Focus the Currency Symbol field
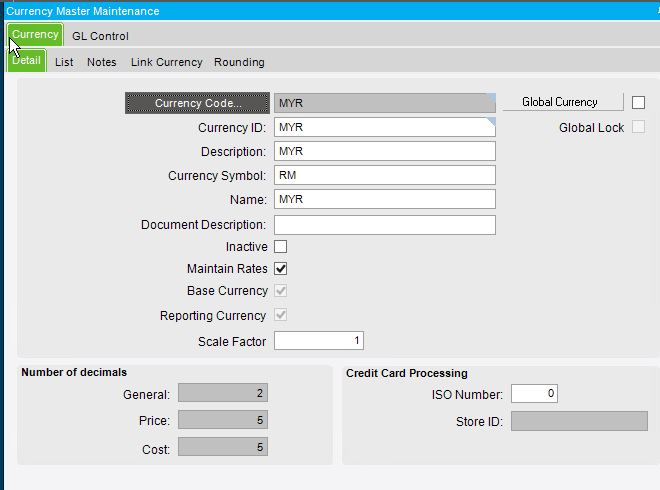Screen dimensions: 660x490 coord(384,175)
